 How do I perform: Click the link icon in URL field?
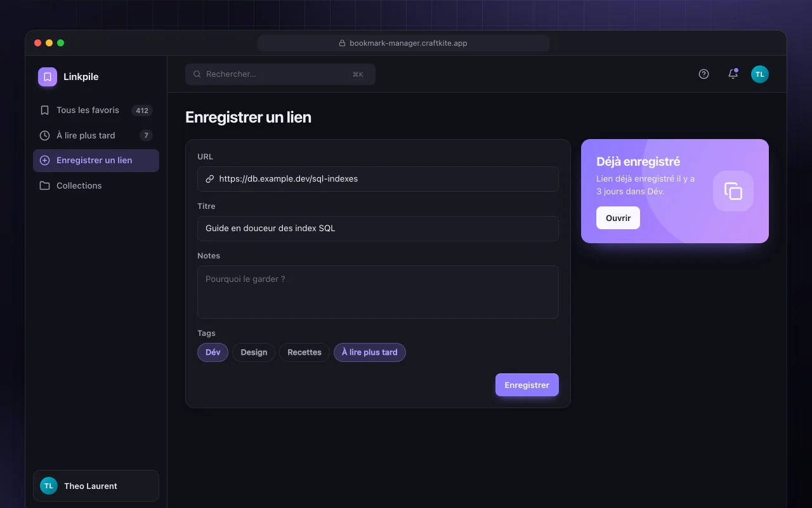(210, 179)
